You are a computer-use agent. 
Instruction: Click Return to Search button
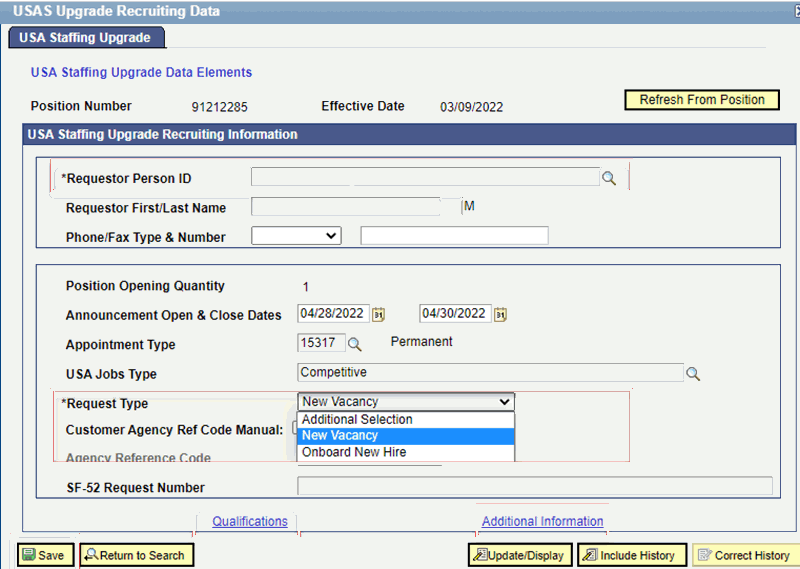click(137, 555)
